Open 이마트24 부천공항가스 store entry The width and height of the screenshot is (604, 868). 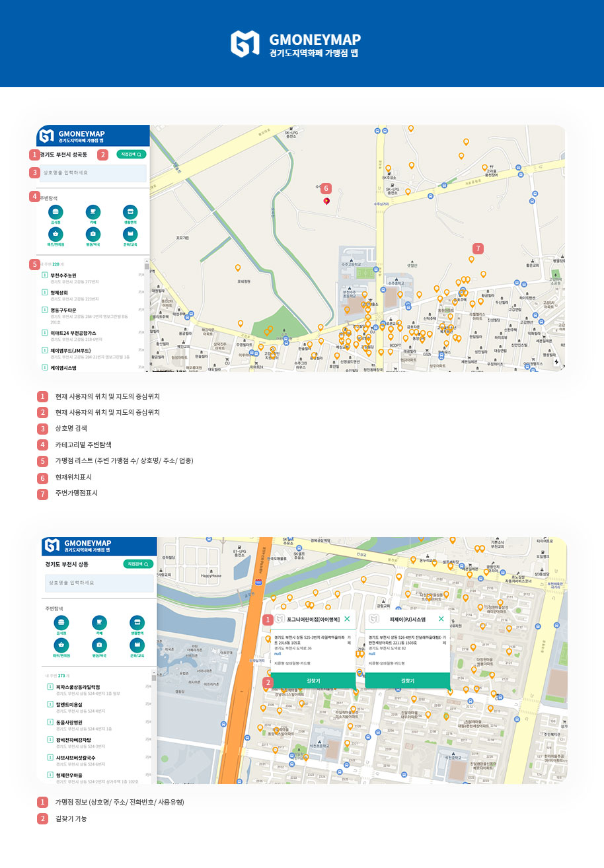point(91,336)
